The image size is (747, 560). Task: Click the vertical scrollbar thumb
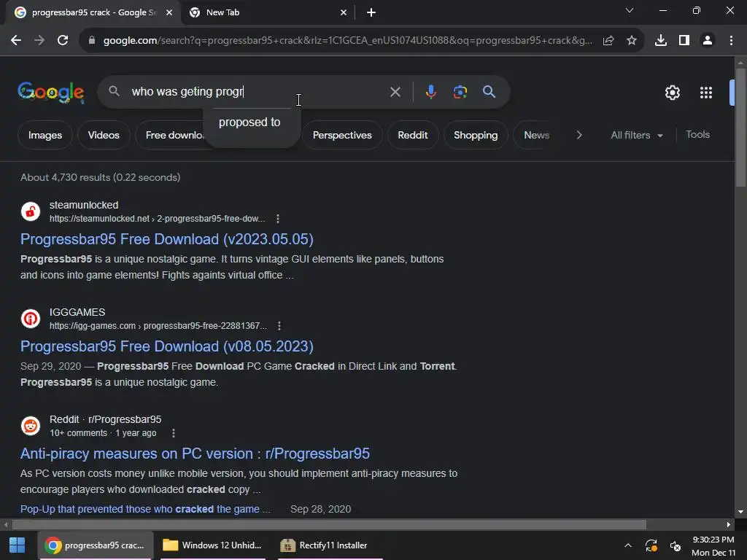[x=740, y=128]
